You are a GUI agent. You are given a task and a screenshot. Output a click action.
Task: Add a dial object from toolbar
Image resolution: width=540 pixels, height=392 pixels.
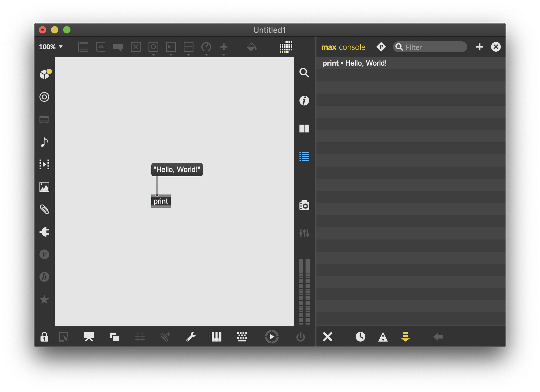pyautogui.click(x=206, y=47)
